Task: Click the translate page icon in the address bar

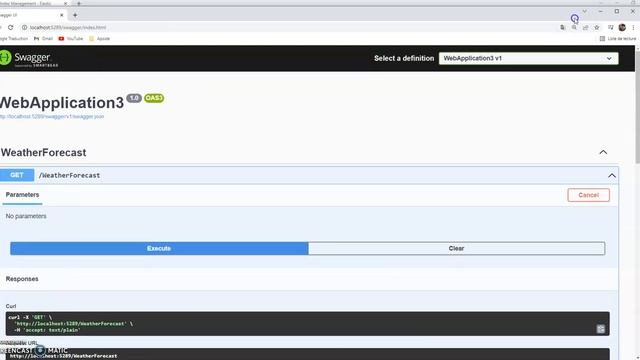Action: coord(563,27)
